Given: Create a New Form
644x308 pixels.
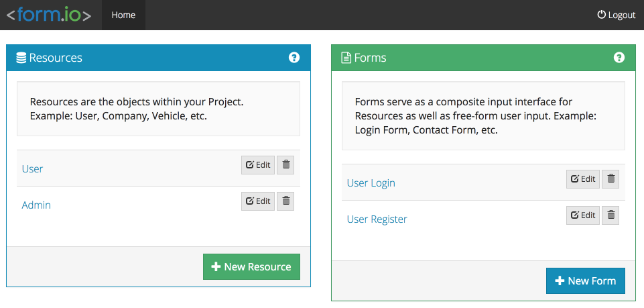Looking at the screenshot, I should pyautogui.click(x=586, y=281).
